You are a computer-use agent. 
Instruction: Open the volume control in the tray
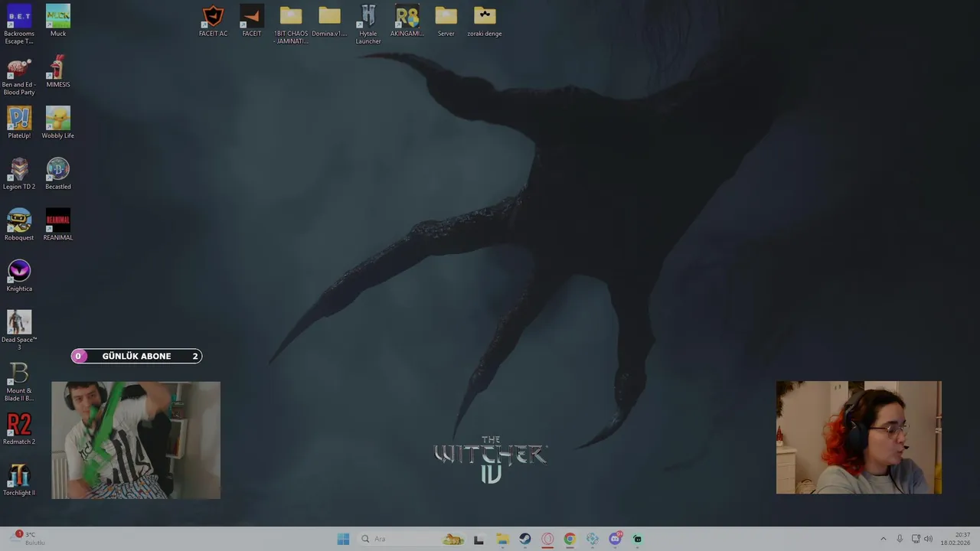tap(928, 539)
